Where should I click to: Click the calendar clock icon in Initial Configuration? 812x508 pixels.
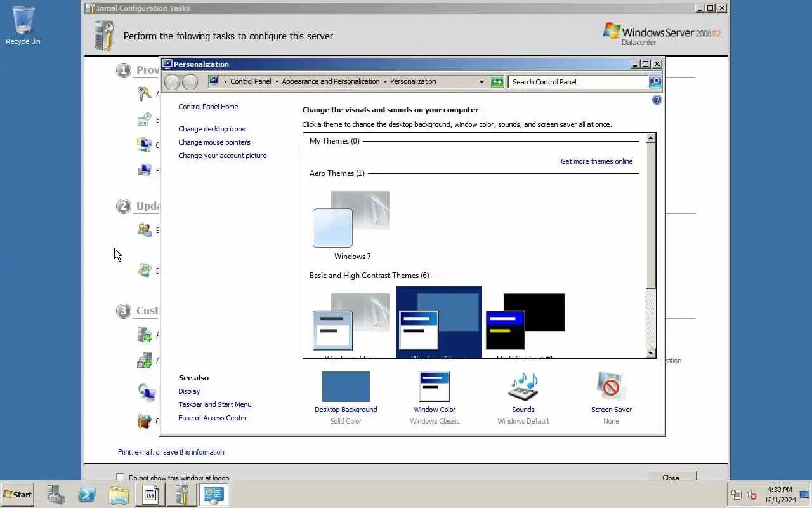tap(145, 119)
